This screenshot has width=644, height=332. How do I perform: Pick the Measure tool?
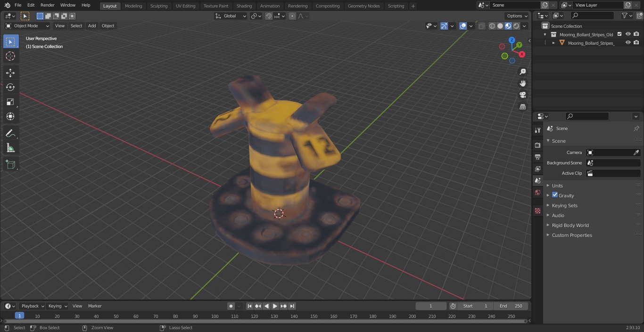10,148
